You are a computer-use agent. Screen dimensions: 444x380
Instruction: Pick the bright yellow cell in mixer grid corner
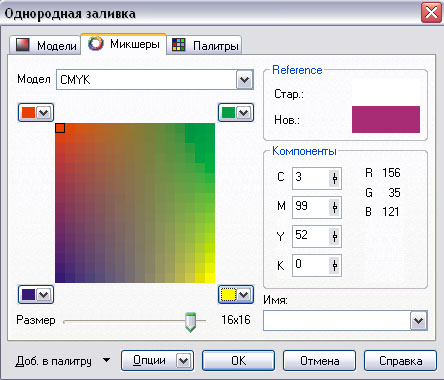210,278
